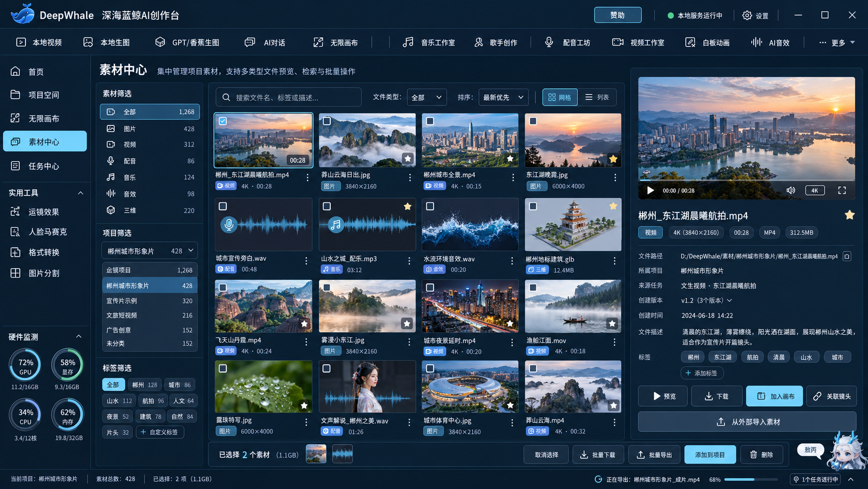Tick checkbox on 水流环境音效.wav

click(x=430, y=206)
